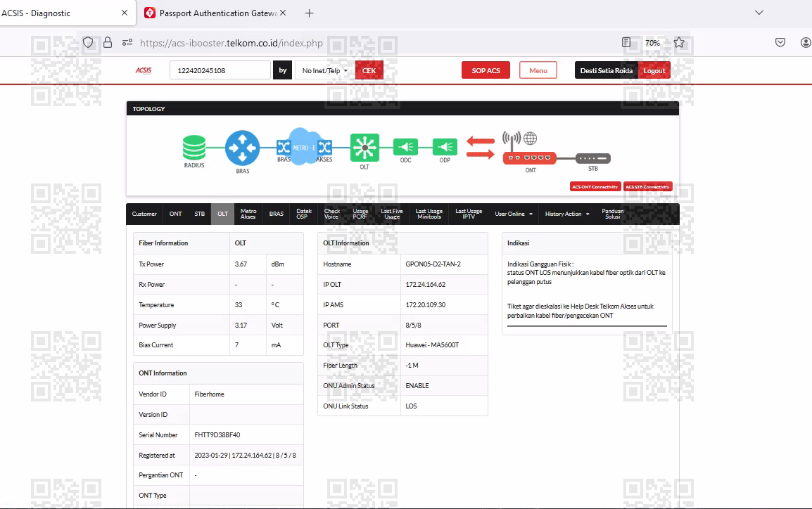Select IP AMS value 172.20.109.30
Screen dimensions: 812x509
coord(426,304)
